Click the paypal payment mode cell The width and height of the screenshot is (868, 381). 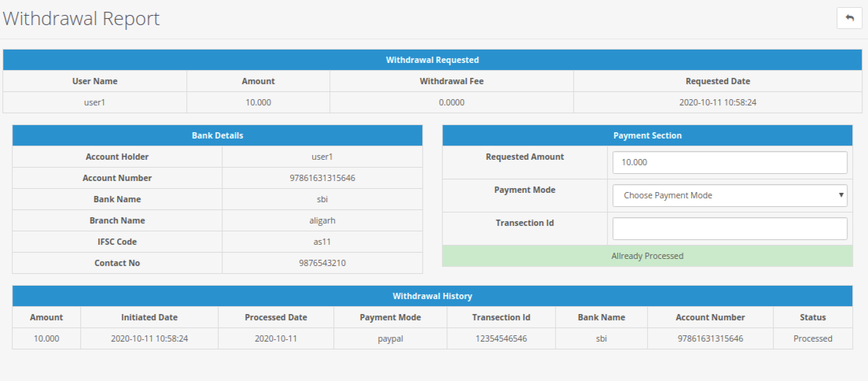click(390, 338)
